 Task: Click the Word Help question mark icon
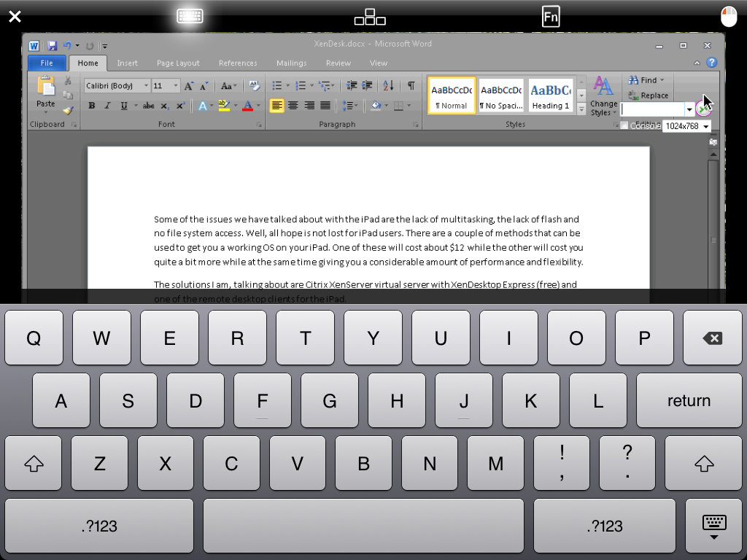(x=712, y=63)
